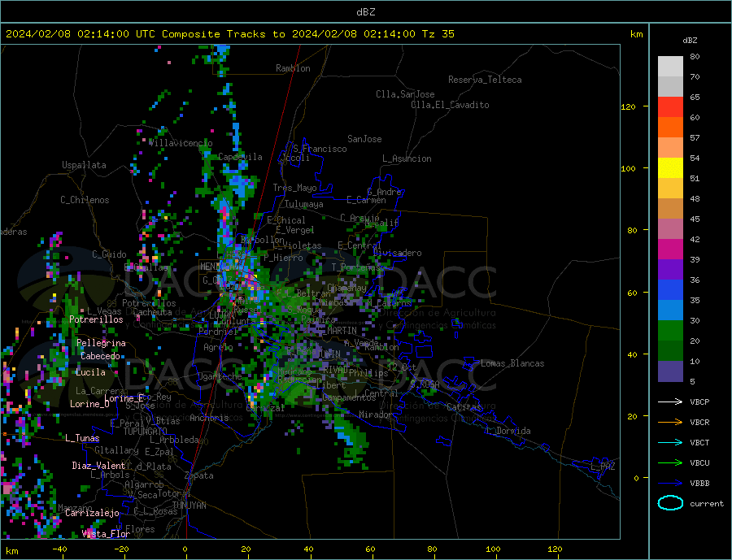
Task: Click the Uspallata map label
Action: [x=84, y=165]
